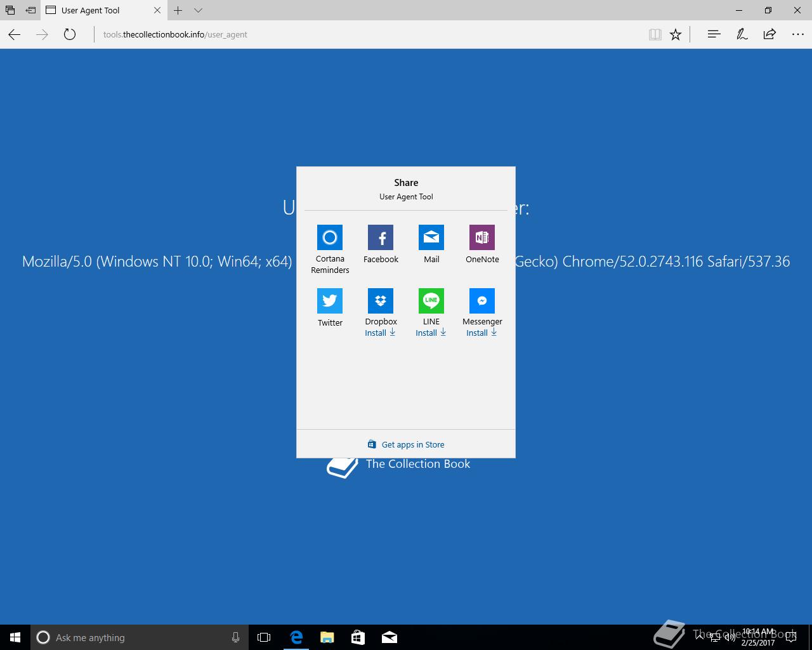Go forward in browser history
The width and height of the screenshot is (812, 650).
[x=43, y=34]
